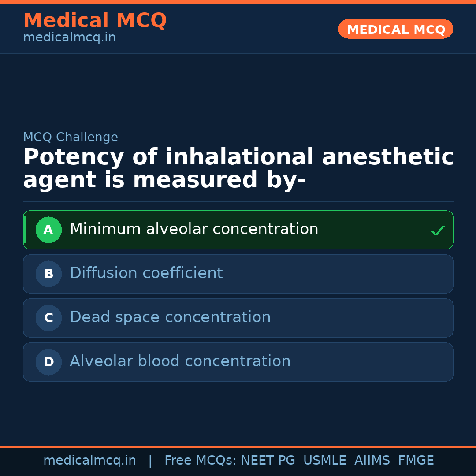Select Alveolar blood concentration option

click(x=180, y=361)
